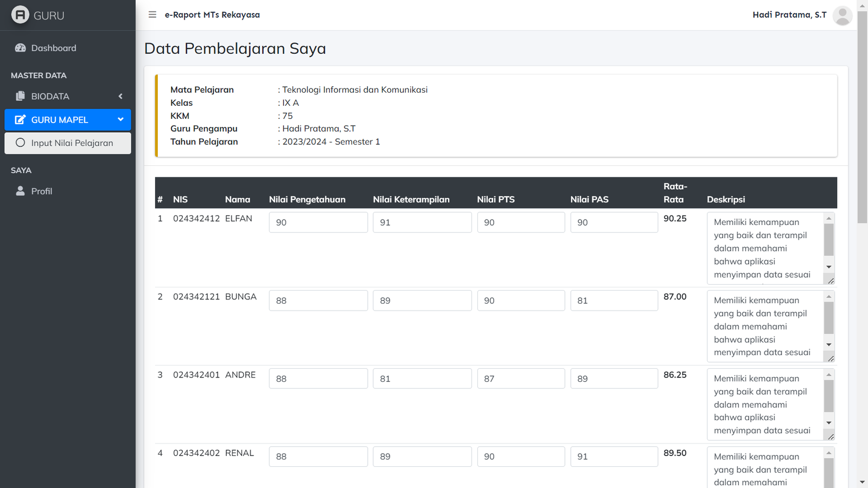
Task: Click the GURU MAPEL edit icon
Action: coord(20,120)
